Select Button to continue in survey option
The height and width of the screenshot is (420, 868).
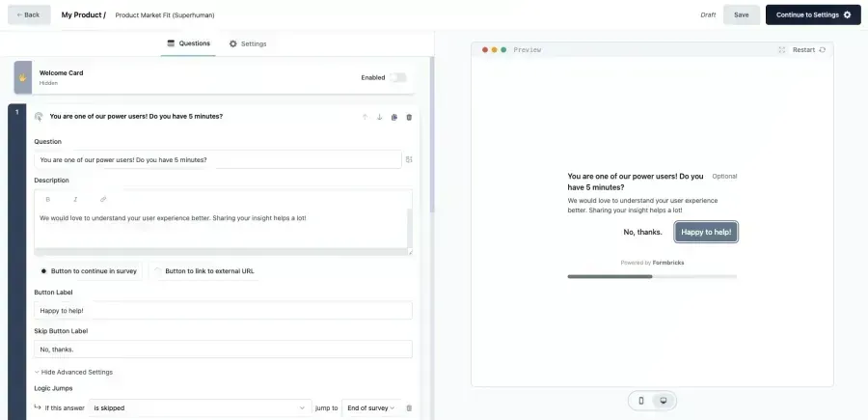click(x=89, y=271)
